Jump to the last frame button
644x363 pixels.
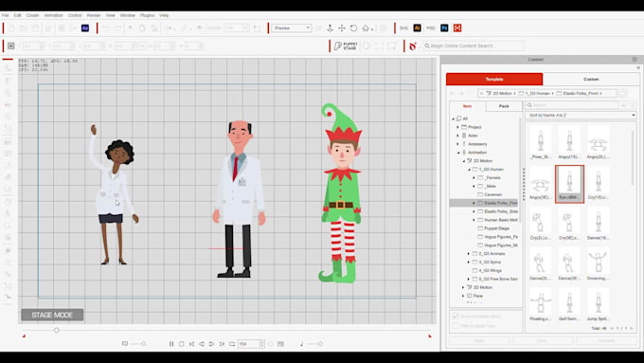click(x=222, y=344)
